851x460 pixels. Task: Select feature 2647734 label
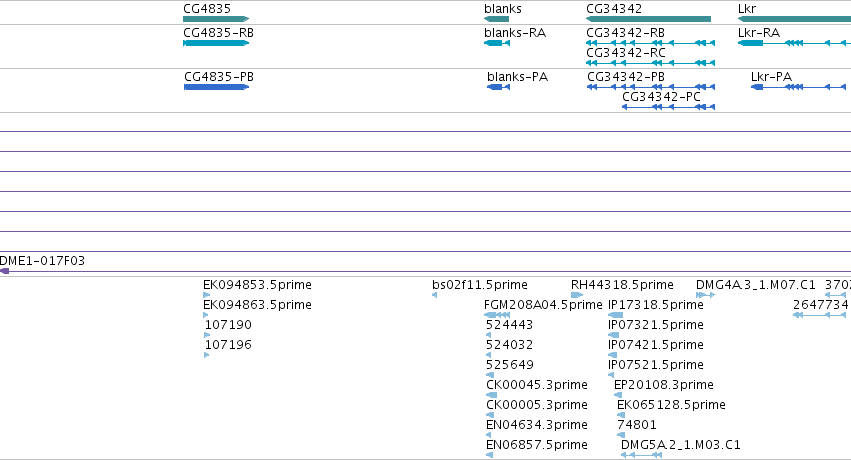[821, 305]
